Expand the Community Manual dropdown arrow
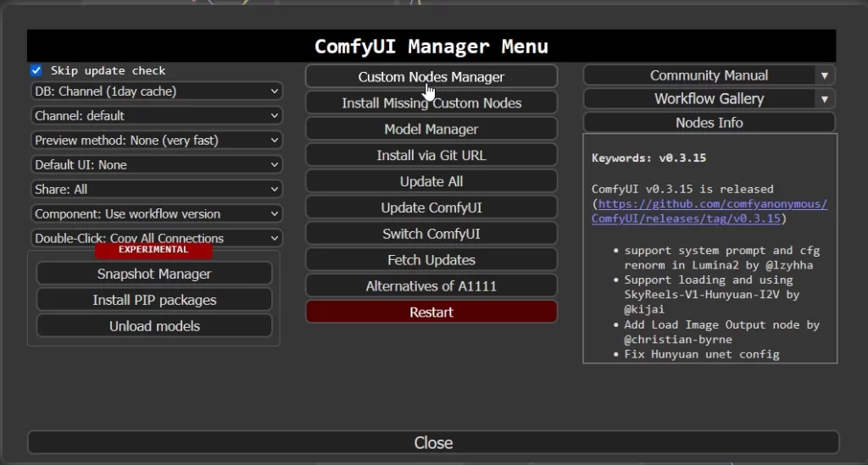Image resolution: width=868 pixels, height=465 pixels. (824, 75)
